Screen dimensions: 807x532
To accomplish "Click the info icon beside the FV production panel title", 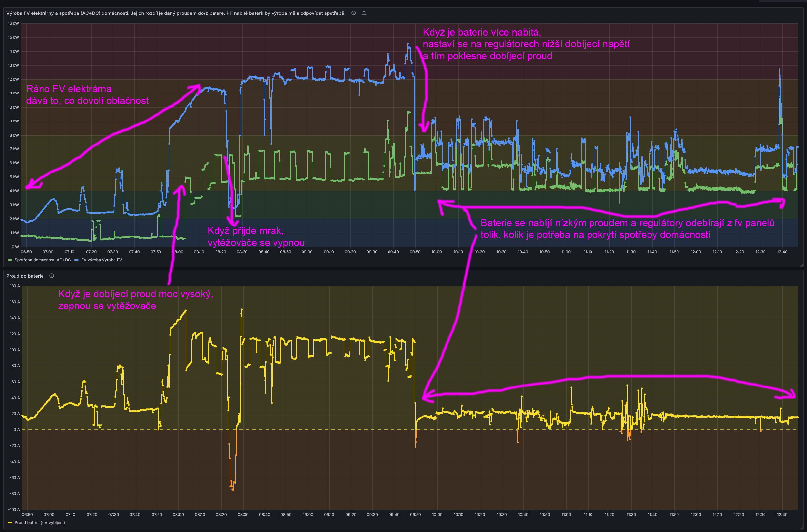I will tap(354, 13).
